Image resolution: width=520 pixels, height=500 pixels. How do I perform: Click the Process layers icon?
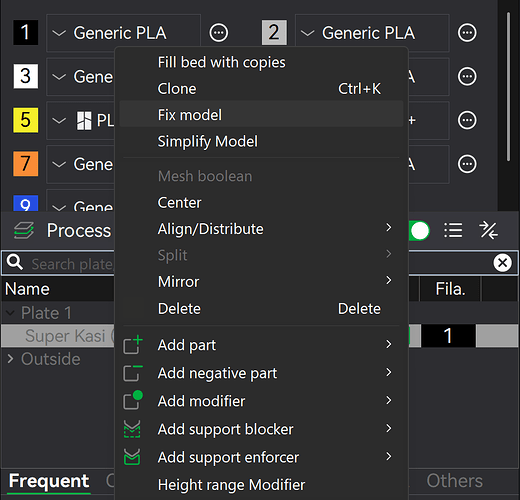tap(24, 230)
